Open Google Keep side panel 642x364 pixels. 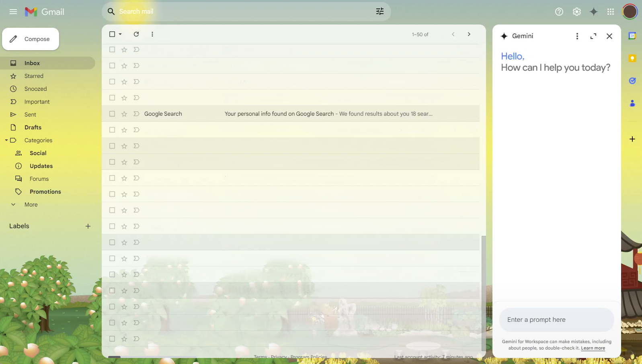point(632,58)
